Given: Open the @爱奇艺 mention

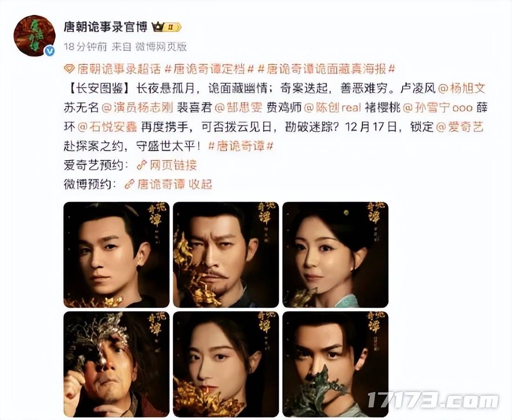Looking at the screenshot, I should [x=460, y=127].
